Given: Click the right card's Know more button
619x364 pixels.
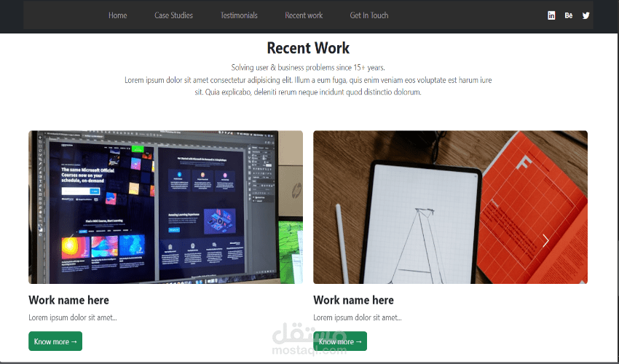Looking at the screenshot, I should point(340,341).
